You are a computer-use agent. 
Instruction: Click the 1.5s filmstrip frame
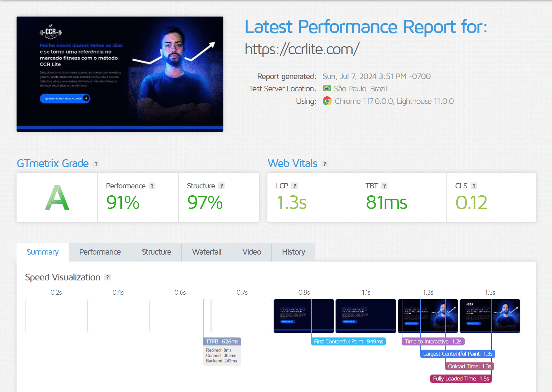pyautogui.click(x=490, y=316)
